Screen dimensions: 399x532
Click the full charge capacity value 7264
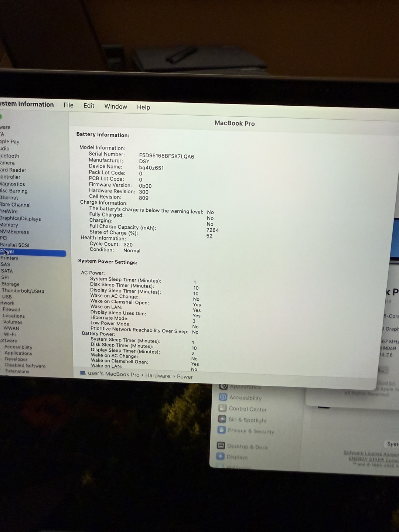coord(212,230)
